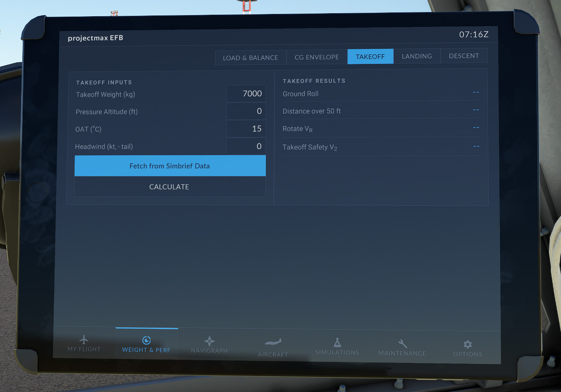
Task: Click the Rotate VR result label
Action: tap(298, 129)
